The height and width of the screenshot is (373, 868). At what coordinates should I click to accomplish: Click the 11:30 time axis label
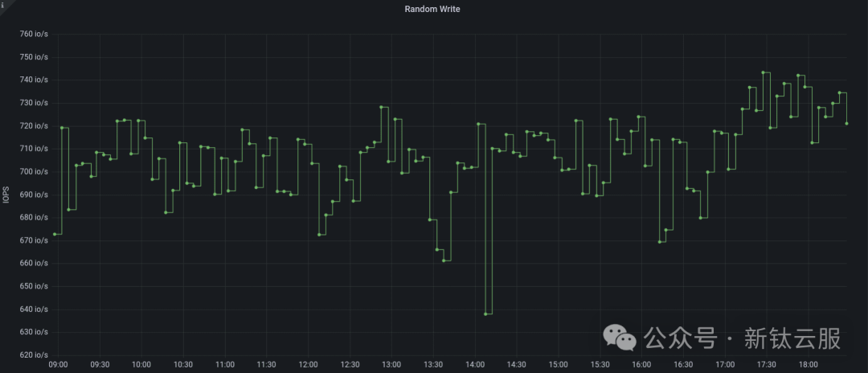pos(266,365)
